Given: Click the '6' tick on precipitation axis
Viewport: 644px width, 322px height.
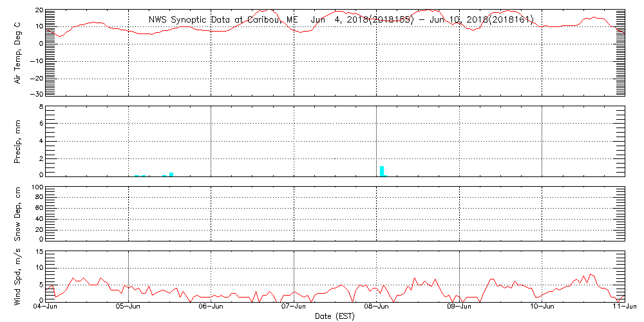Looking at the screenshot, I should pyautogui.click(x=41, y=123).
